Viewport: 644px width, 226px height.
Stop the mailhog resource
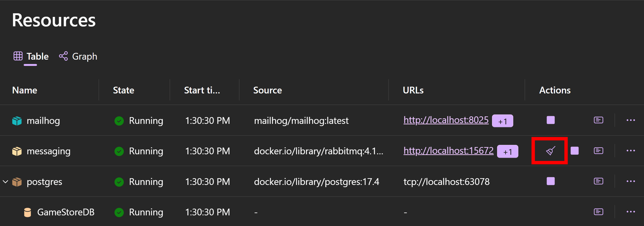[551, 120]
